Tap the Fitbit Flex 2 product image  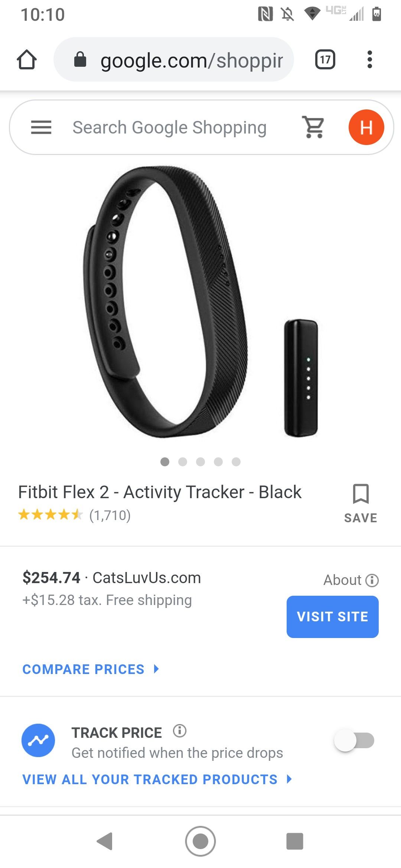click(x=200, y=302)
